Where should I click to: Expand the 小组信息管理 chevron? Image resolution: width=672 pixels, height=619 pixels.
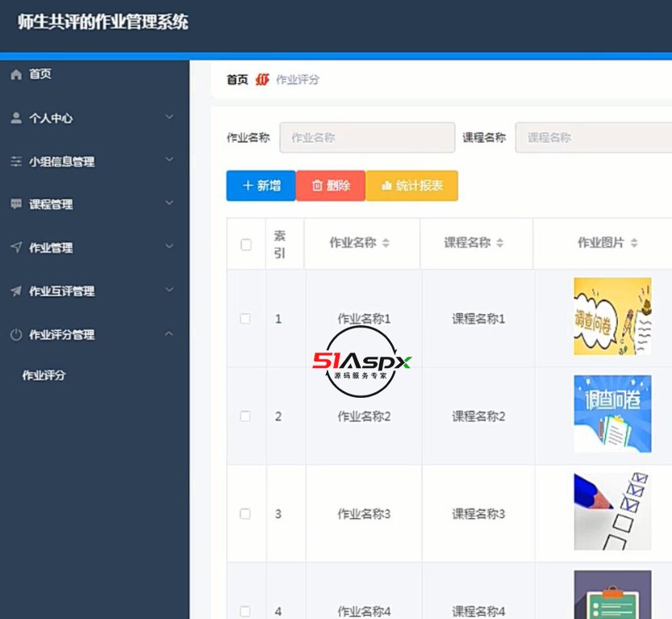[169, 160]
